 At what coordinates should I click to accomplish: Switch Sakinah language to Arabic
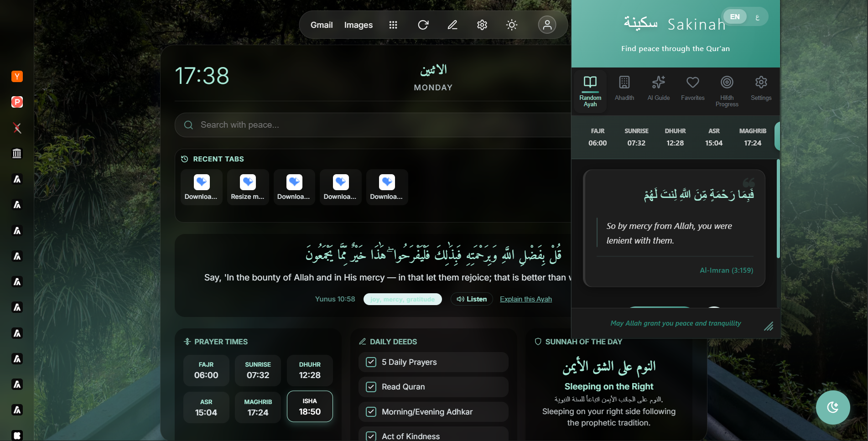pyautogui.click(x=758, y=16)
